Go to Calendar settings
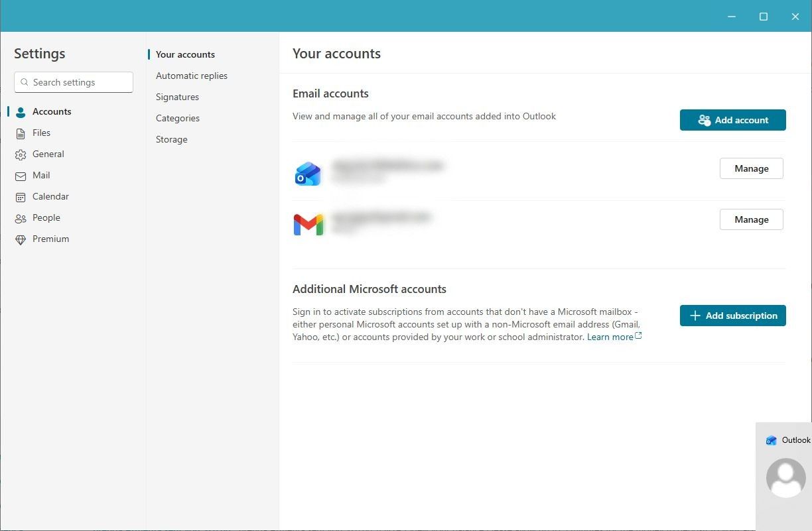812x531 pixels. tap(73, 196)
